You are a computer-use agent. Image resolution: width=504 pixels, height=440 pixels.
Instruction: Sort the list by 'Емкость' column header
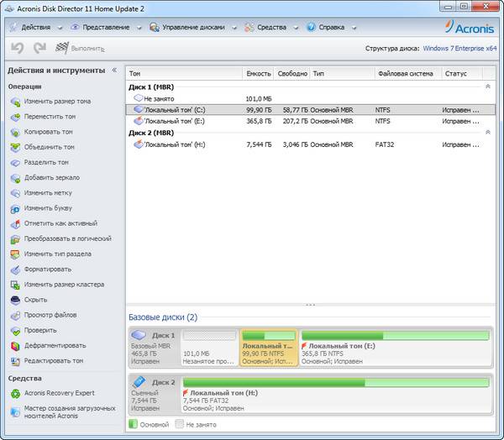257,73
